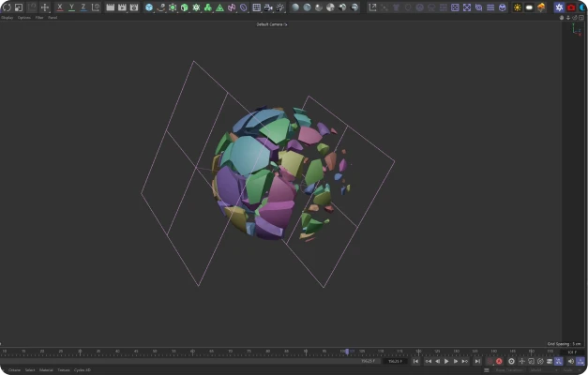
Task: Click Render to Picture Viewer icon
Action: point(122,7)
